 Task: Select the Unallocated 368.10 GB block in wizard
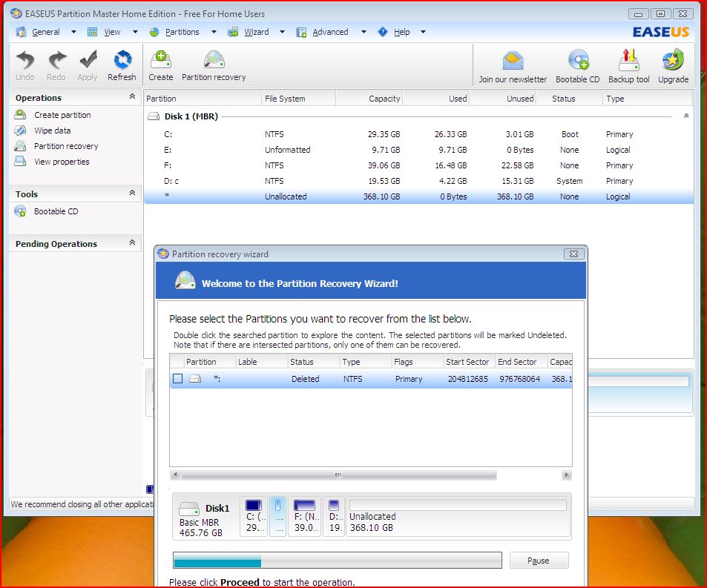pyautogui.click(x=458, y=516)
